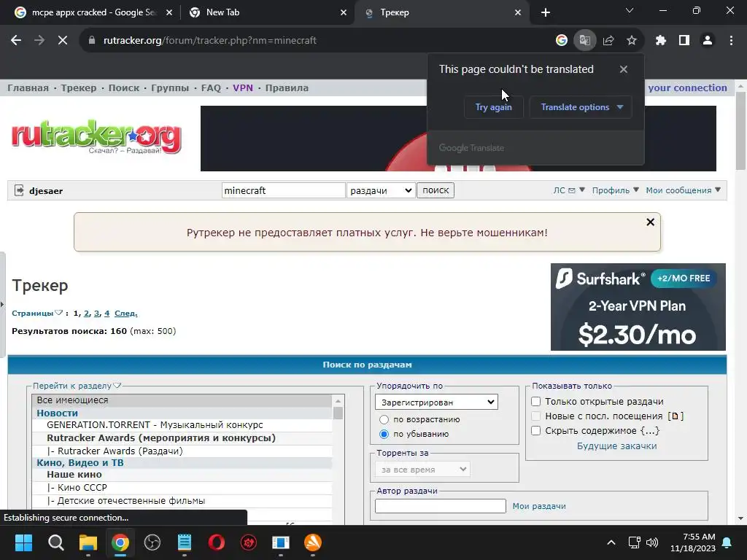Open the Chrome profile avatar
747x560 pixels.
coord(708,41)
